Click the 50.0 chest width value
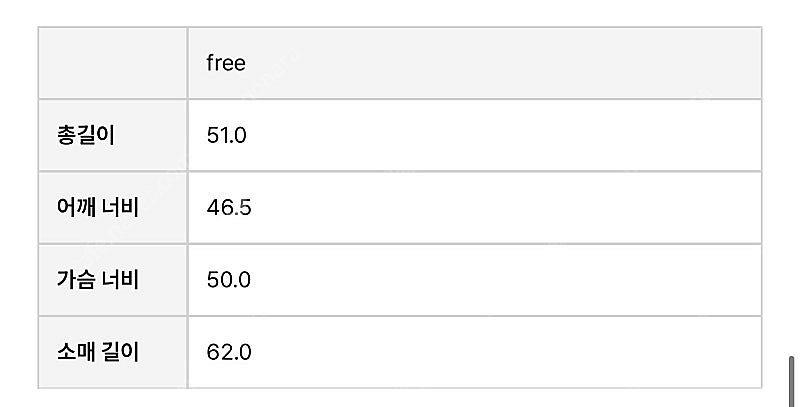 (x=228, y=279)
